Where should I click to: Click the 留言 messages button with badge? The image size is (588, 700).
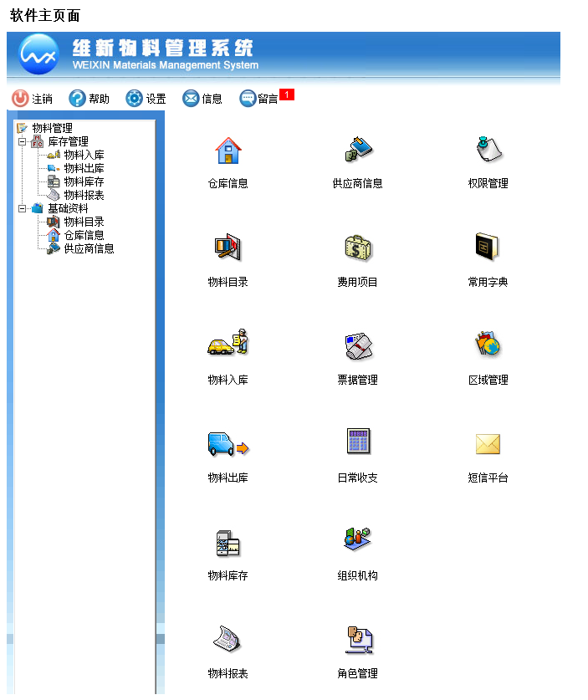pos(259,99)
